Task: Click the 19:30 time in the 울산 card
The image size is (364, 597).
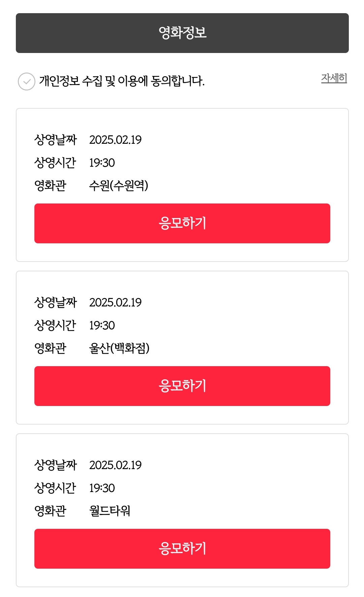Action: tap(102, 325)
